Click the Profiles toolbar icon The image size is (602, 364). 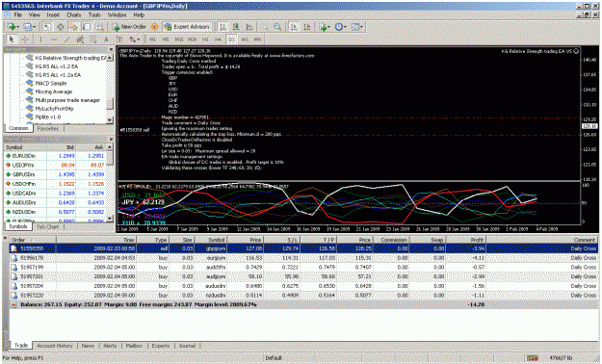(28, 27)
